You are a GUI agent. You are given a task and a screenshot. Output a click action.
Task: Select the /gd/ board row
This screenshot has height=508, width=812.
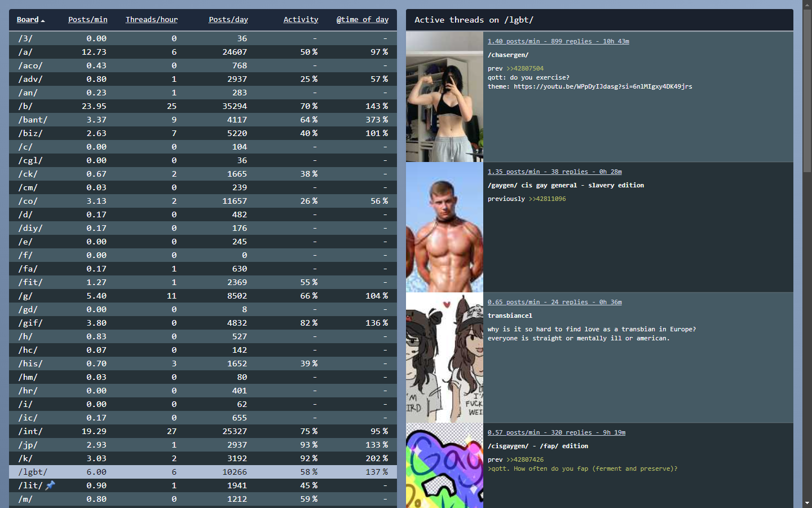tap(203, 309)
